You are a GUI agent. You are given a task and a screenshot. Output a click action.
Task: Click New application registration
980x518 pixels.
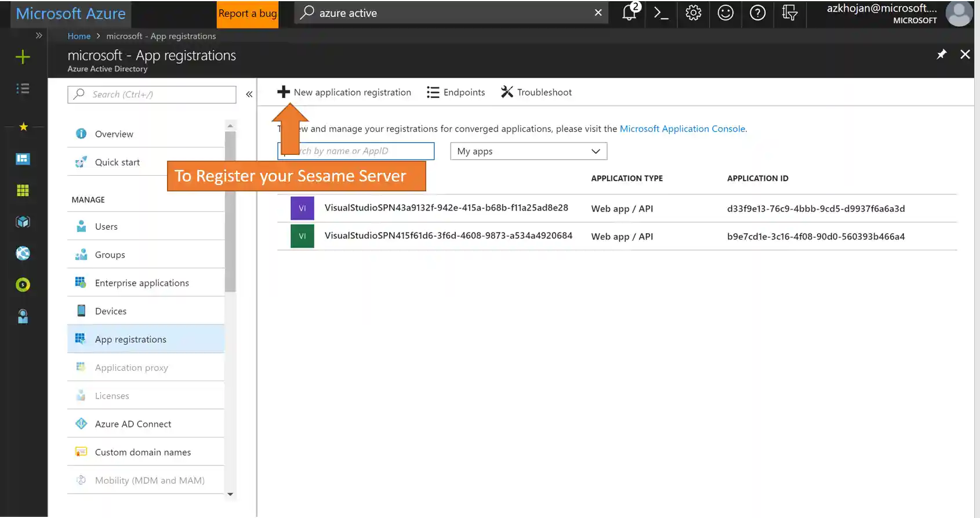(x=344, y=92)
